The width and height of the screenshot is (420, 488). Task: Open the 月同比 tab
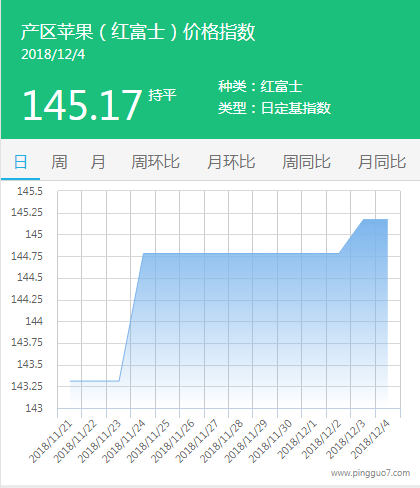(382, 162)
